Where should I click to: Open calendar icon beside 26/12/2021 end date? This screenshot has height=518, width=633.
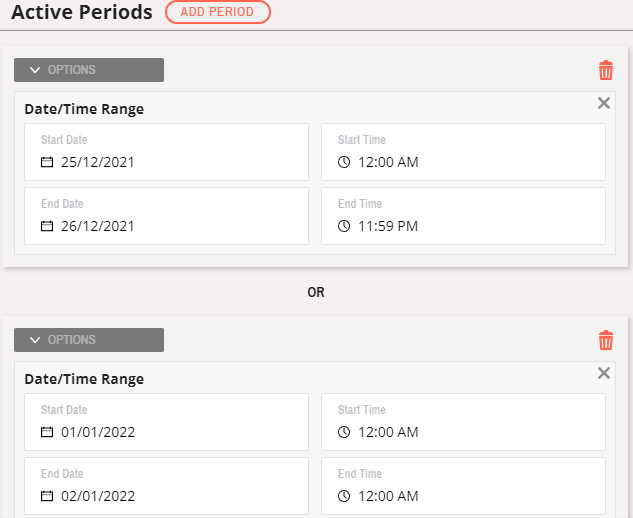[x=47, y=226]
